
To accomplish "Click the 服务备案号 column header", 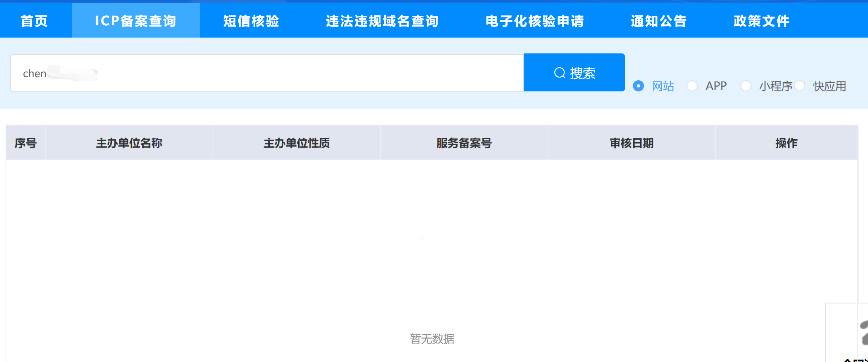I will click(464, 143).
